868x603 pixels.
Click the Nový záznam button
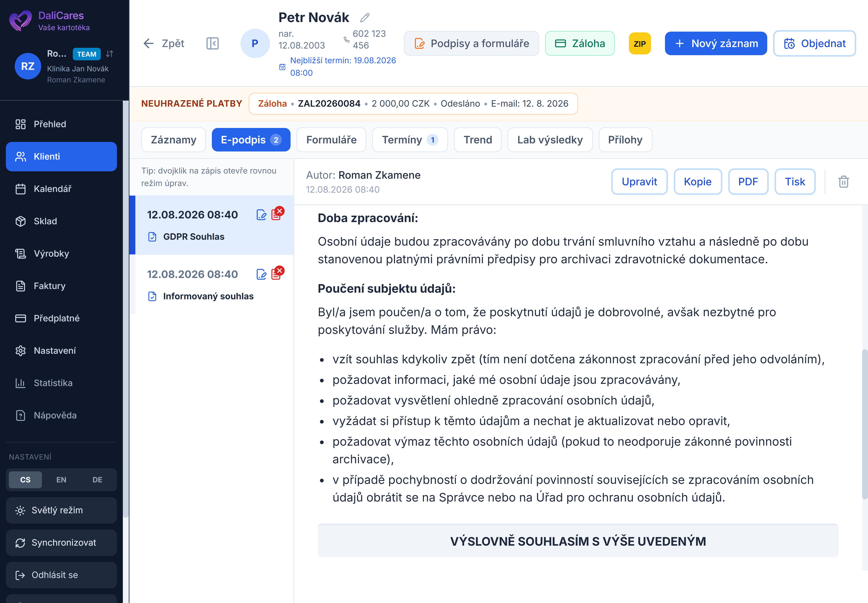tap(716, 43)
